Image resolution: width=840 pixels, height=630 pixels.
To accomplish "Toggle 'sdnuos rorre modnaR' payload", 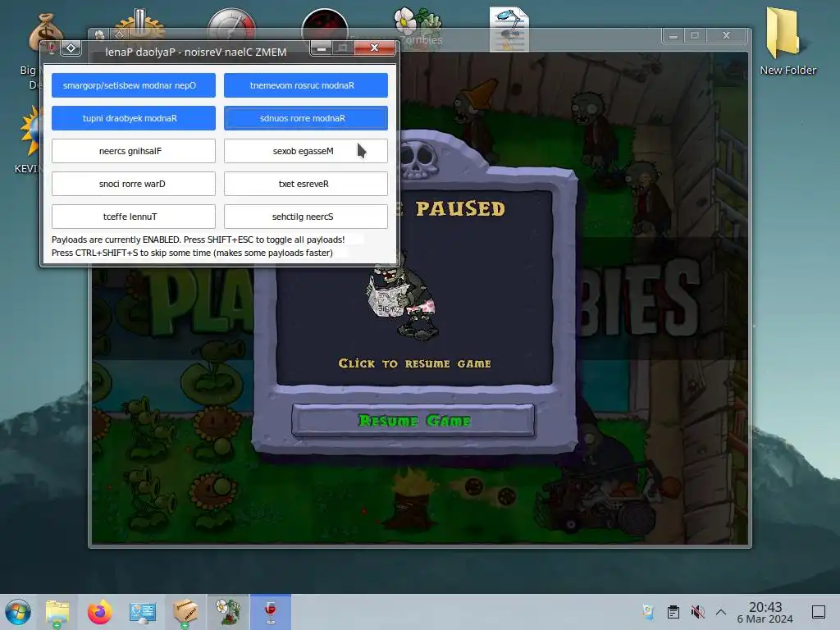I will point(305,118).
